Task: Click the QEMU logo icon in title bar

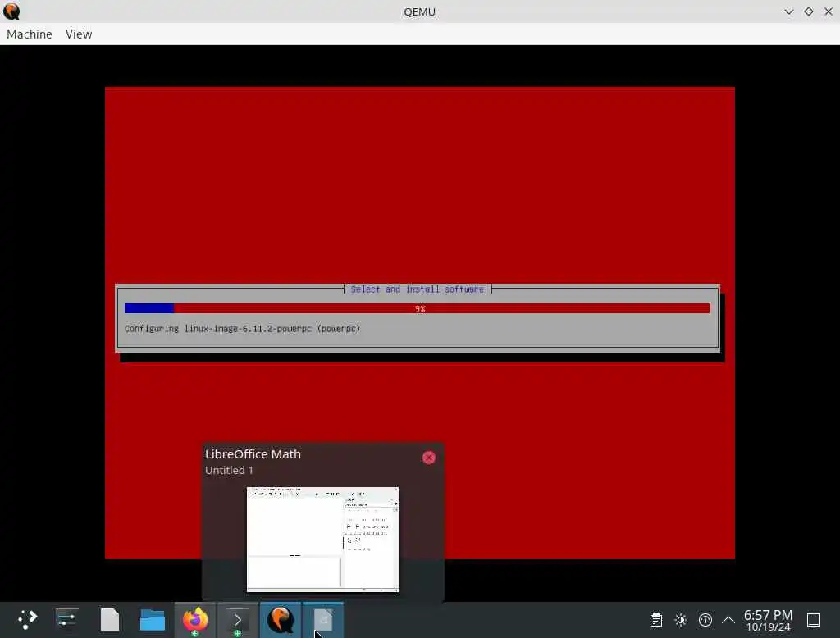Action: [x=11, y=11]
